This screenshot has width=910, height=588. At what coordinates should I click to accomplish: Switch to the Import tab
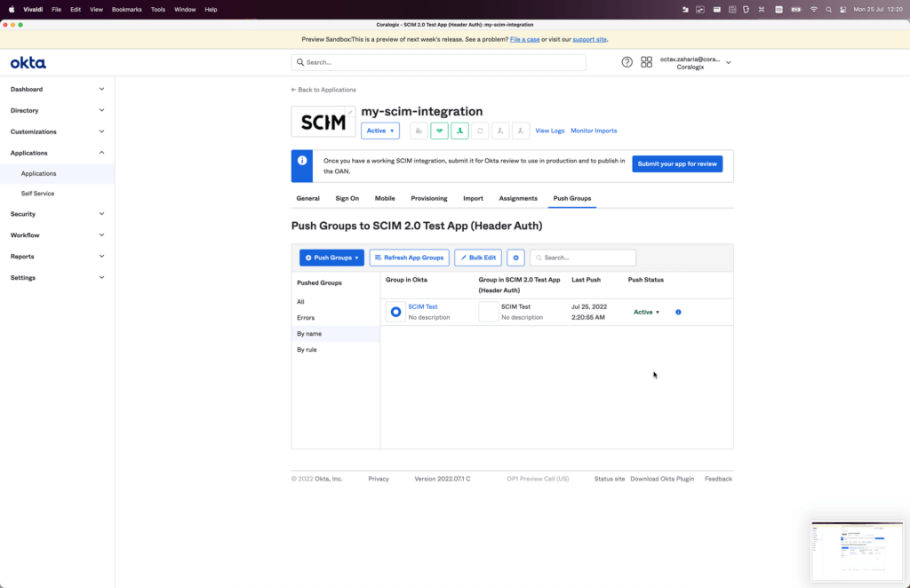[x=473, y=198]
